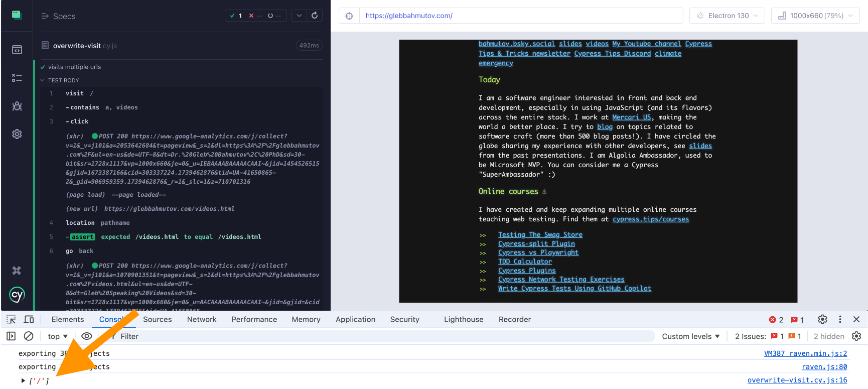Click the red issues flag count
868x389 pixels.
pos(797,320)
